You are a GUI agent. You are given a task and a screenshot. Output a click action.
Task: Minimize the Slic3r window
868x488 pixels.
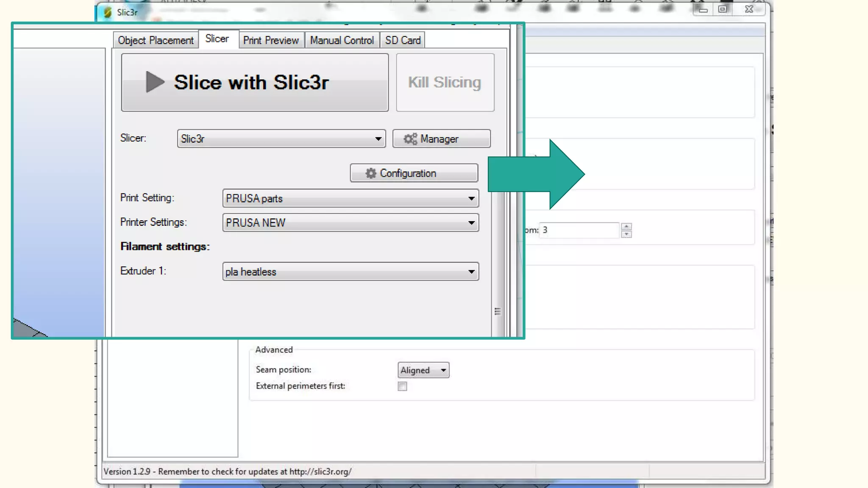[703, 9]
